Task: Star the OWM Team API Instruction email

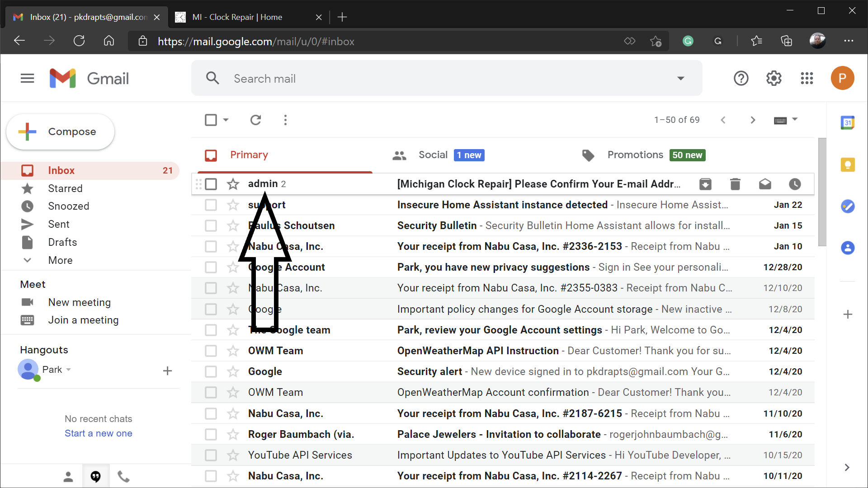Action: click(x=233, y=351)
